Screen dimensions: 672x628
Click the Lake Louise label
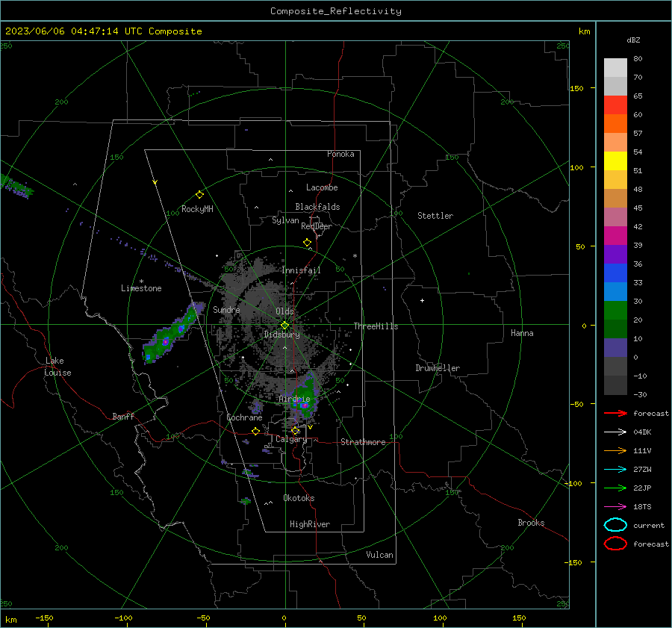point(58,367)
